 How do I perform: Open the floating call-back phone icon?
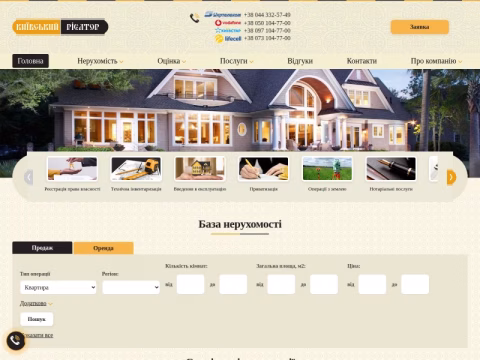[16, 341]
